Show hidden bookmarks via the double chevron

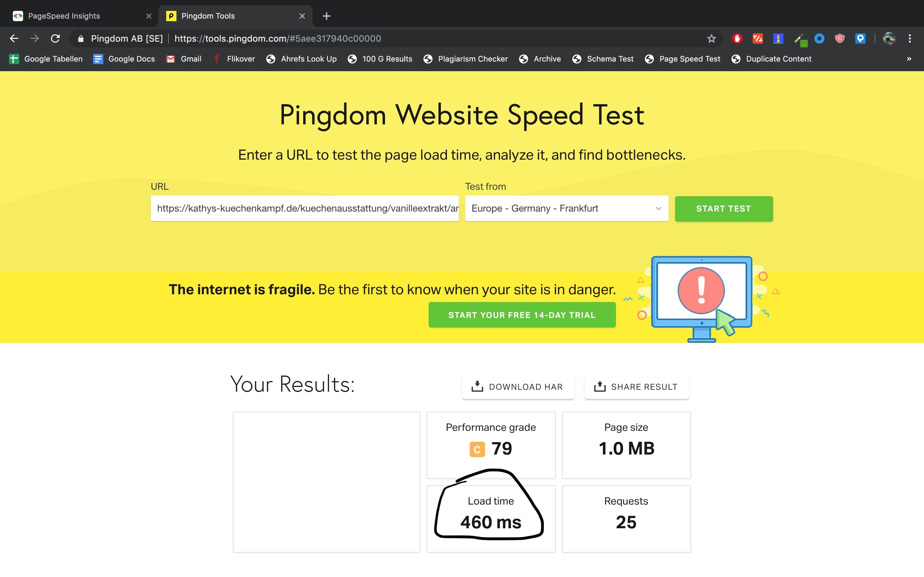909,59
